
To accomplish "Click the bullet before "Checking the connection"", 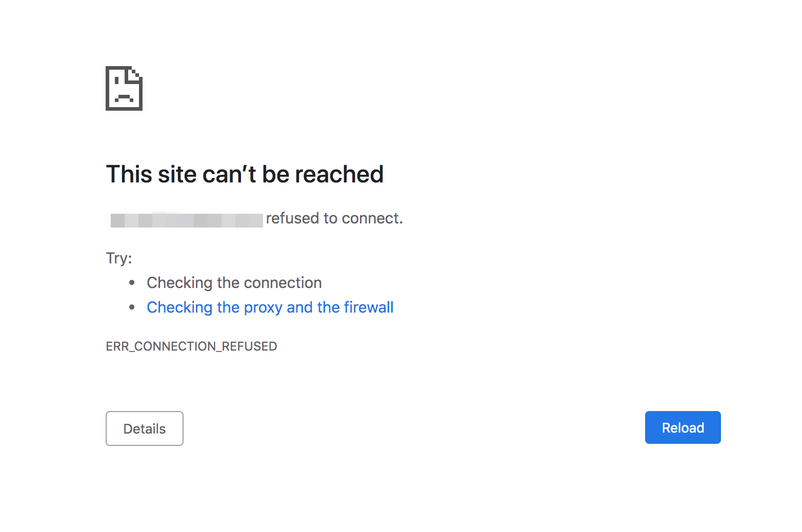I will pos(132,282).
